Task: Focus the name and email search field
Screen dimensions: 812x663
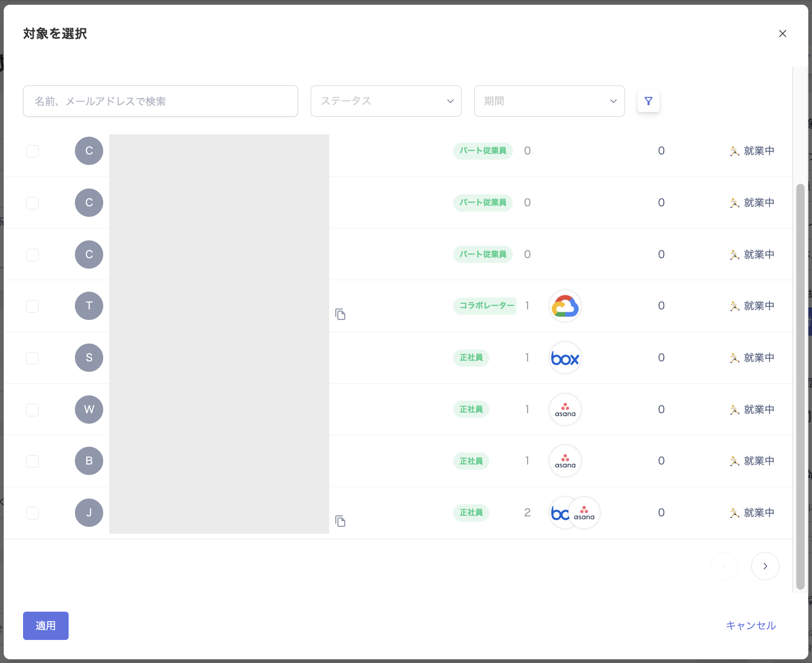Action: tap(160, 101)
